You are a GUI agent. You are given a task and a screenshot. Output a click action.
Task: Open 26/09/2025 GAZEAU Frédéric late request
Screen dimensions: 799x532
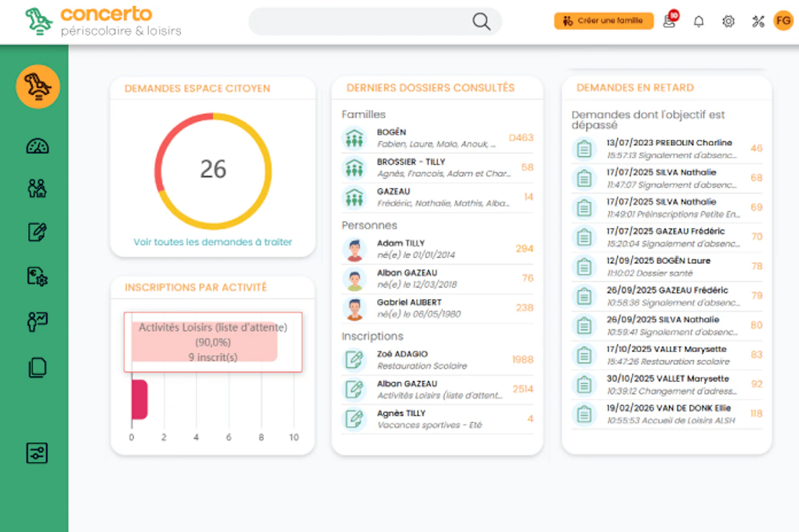[x=667, y=296]
